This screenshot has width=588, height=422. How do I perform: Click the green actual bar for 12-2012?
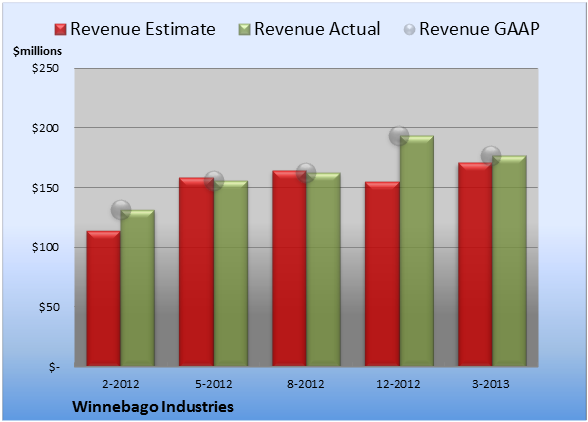(x=416, y=251)
